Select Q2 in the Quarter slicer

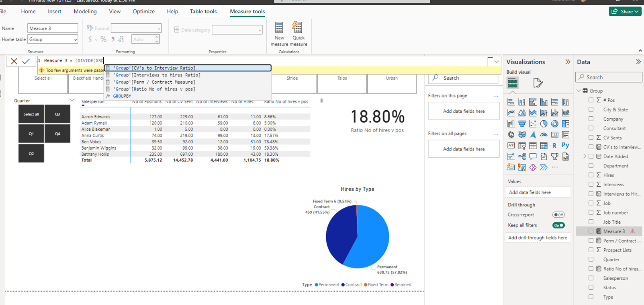click(x=31, y=153)
